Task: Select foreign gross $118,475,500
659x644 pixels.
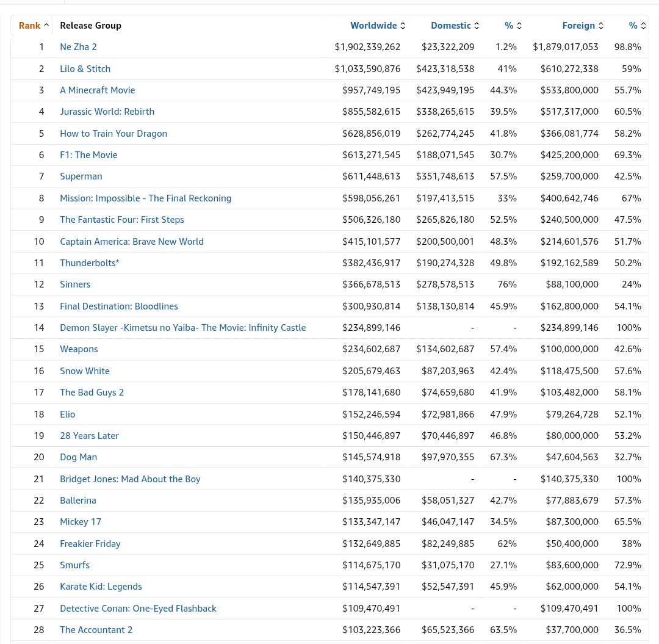Action: (x=569, y=371)
